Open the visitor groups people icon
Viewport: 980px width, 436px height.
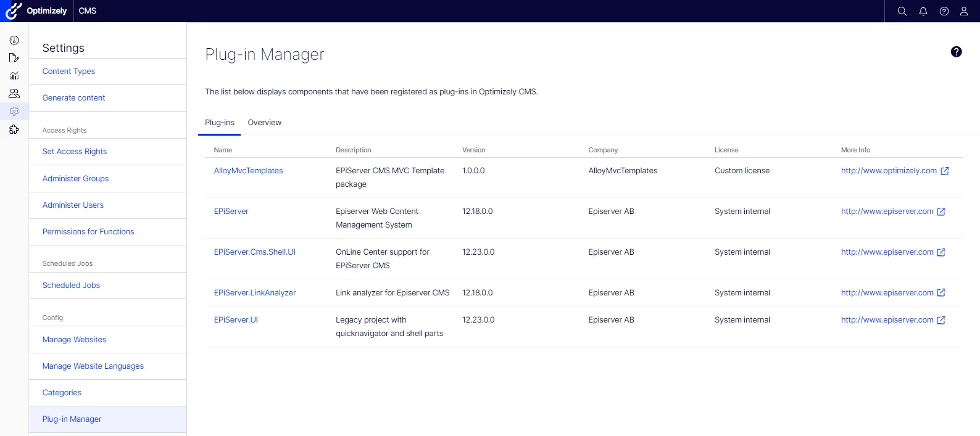[x=14, y=94]
